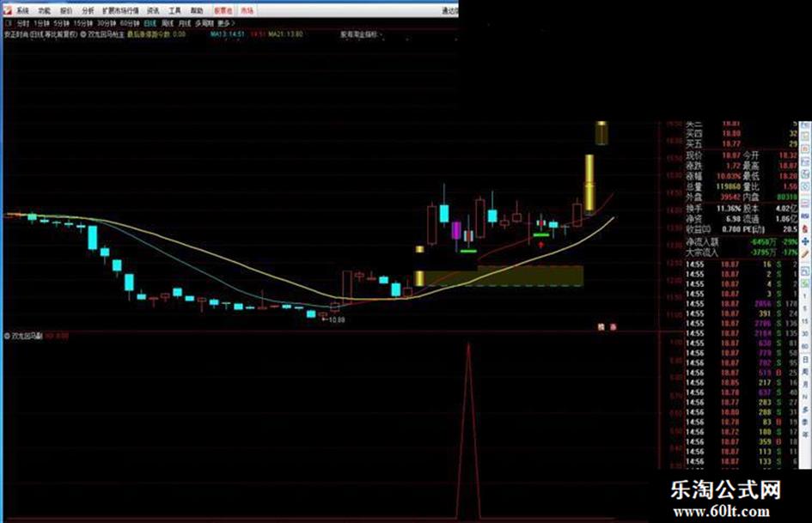Click the 涨幅 10.03% value
Screen dimensions: 812x523
(729, 176)
